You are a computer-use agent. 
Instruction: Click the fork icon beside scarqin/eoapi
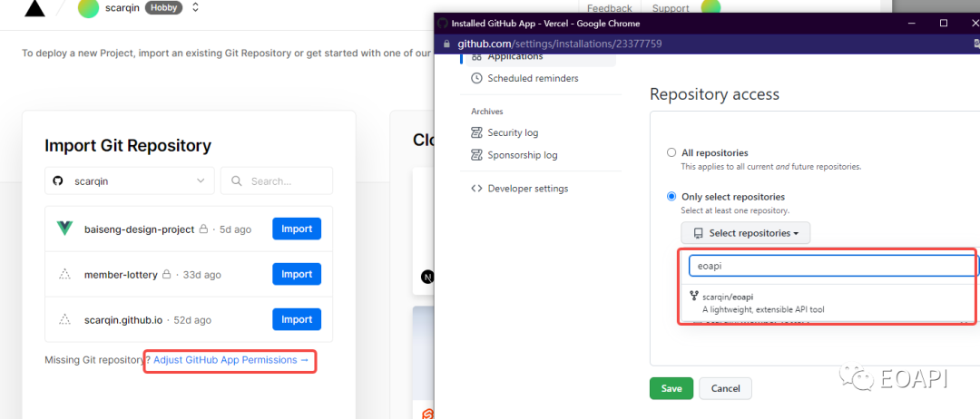694,296
